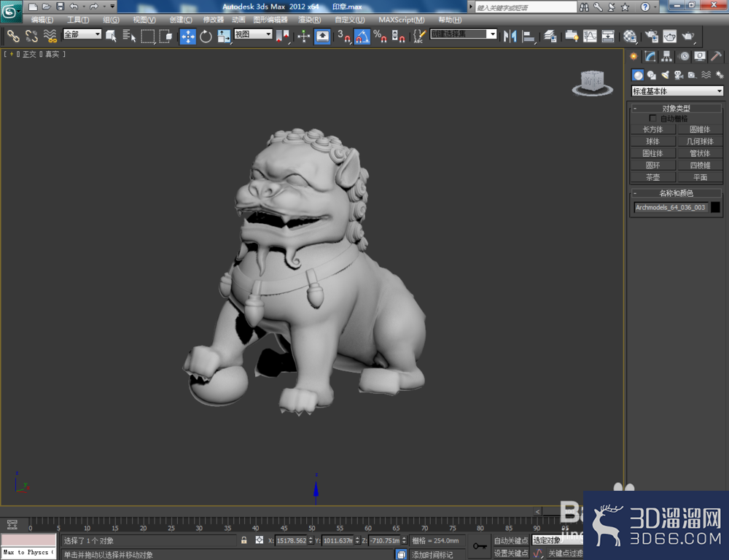Expand the Quick Access Toolbar customize arrow
The image size is (729, 560).
tap(112, 7)
